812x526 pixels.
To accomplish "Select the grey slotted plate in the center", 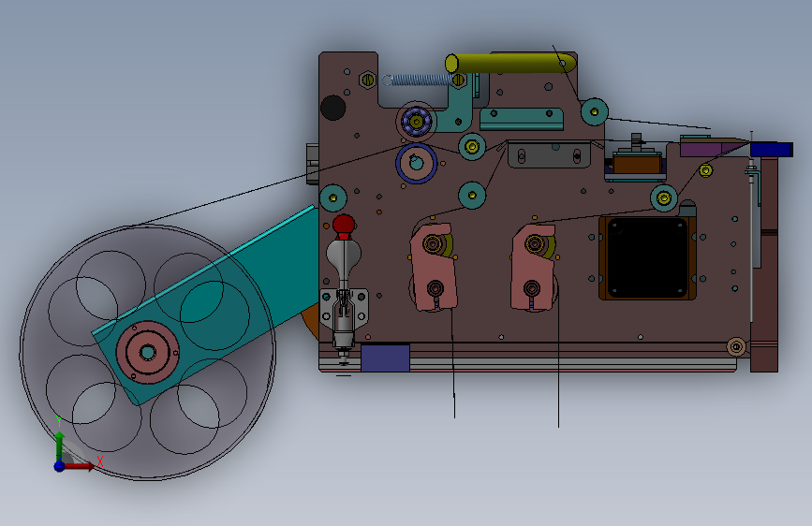I will pyautogui.click(x=550, y=154).
